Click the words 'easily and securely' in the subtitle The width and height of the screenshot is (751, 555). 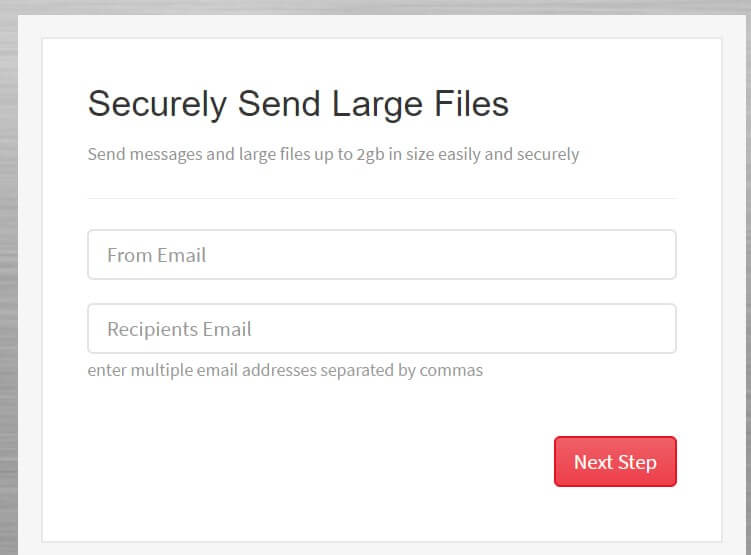[x=508, y=155]
